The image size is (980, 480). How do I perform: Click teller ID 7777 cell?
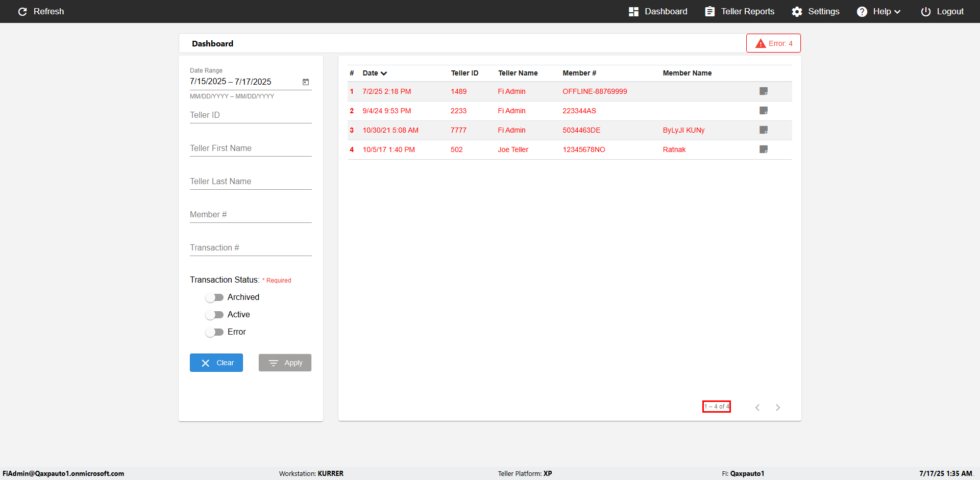(458, 130)
